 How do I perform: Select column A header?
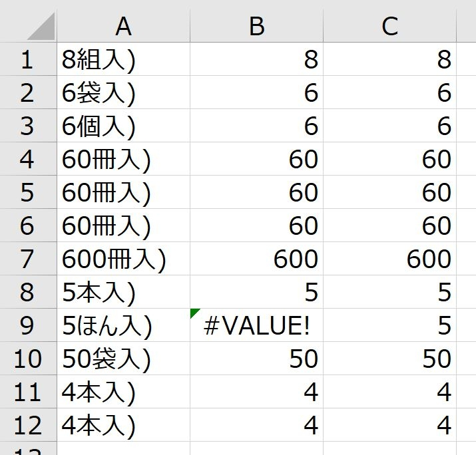[x=123, y=26]
